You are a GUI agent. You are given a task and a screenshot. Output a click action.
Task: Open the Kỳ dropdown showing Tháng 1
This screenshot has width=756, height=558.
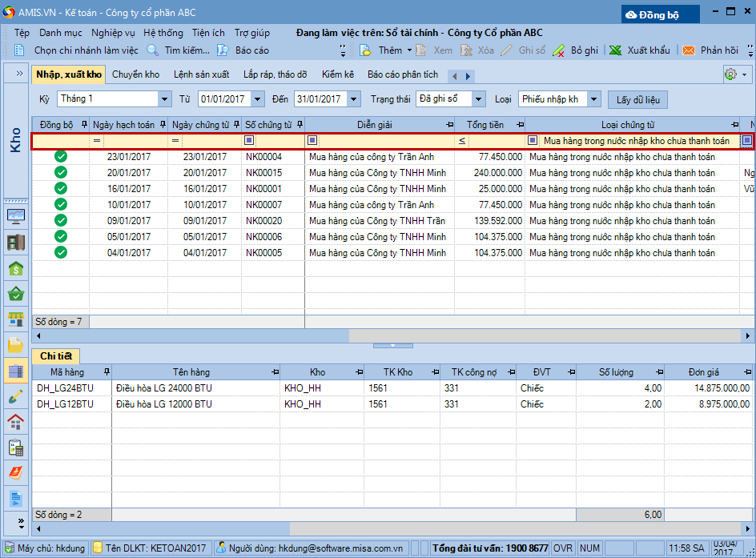coord(165,99)
